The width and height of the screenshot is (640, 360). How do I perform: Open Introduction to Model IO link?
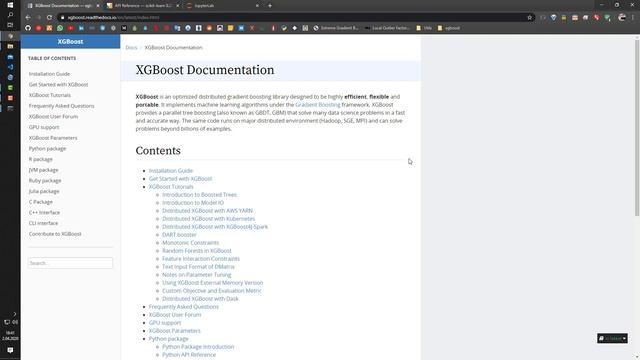click(x=193, y=203)
